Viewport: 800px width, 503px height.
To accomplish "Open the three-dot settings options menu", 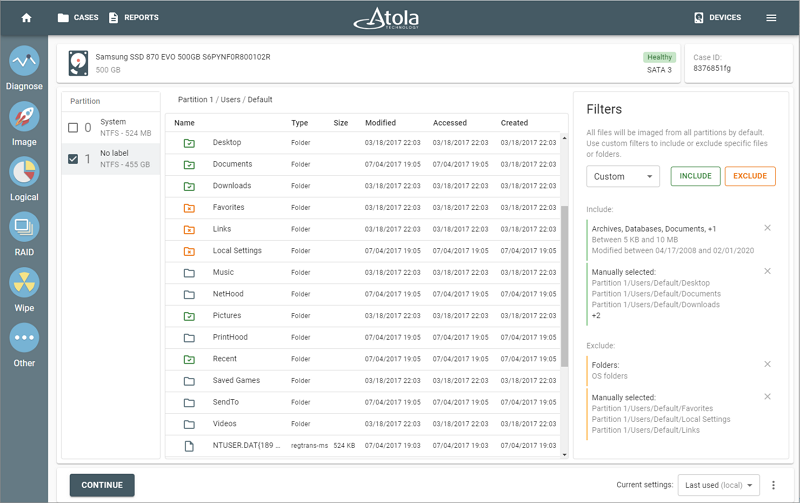I will tap(773, 485).
